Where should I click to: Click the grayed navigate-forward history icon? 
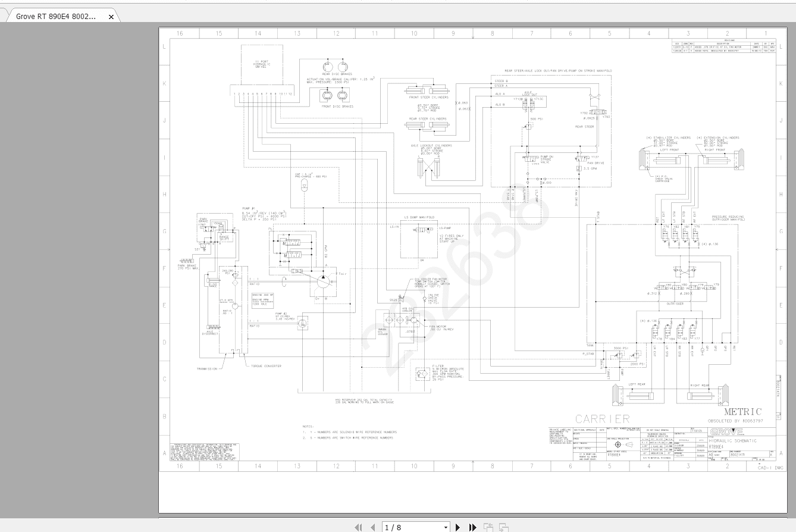point(503,527)
